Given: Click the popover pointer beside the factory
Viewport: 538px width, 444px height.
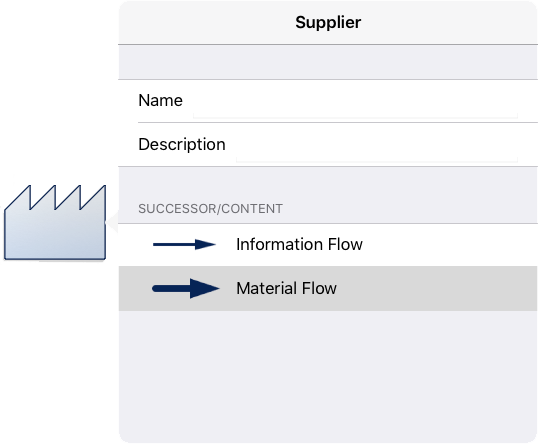Looking at the screenshot, I should coord(112,222).
